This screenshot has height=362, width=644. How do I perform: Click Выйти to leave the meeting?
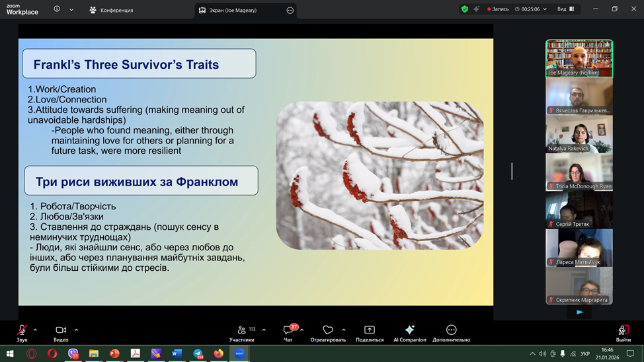(x=623, y=330)
